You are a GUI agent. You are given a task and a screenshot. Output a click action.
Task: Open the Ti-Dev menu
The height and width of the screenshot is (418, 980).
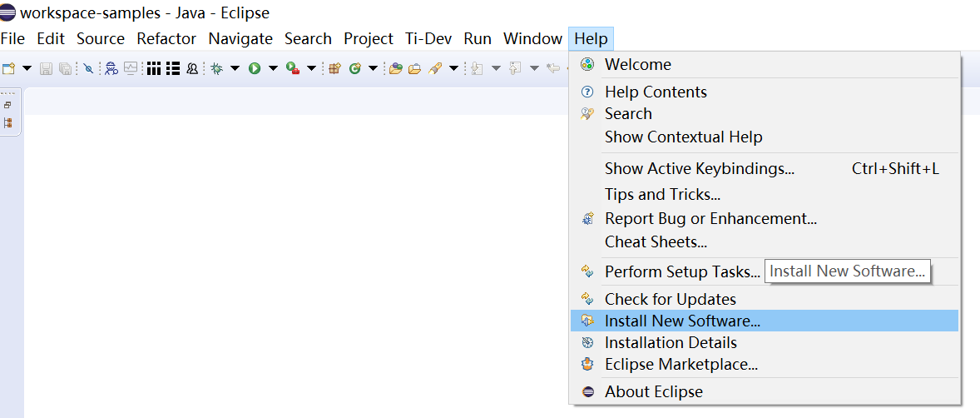pos(428,39)
